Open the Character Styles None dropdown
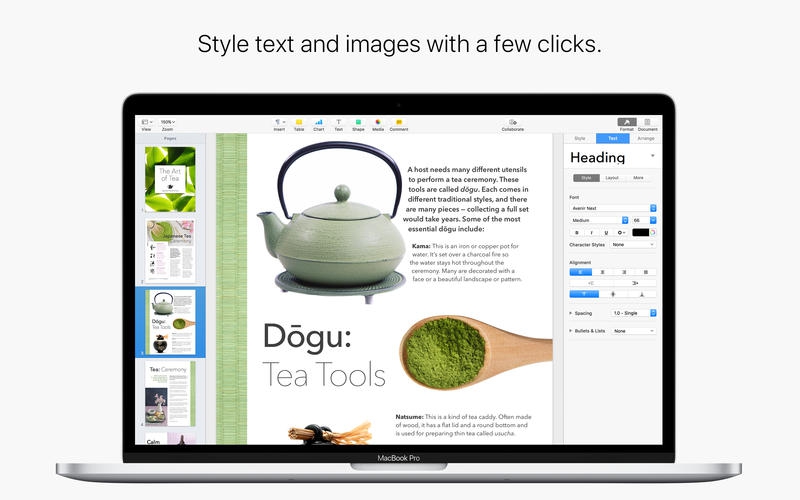800x500 pixels. click(633, 245)
